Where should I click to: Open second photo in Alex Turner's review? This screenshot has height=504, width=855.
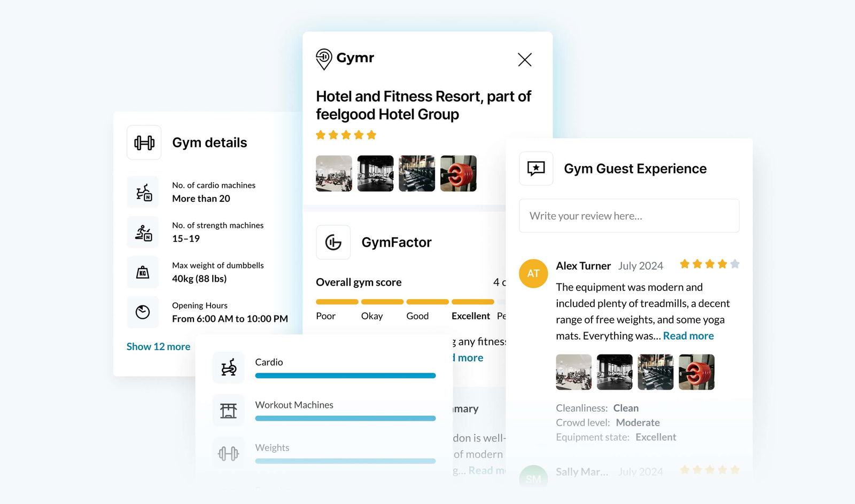point(615,372)
